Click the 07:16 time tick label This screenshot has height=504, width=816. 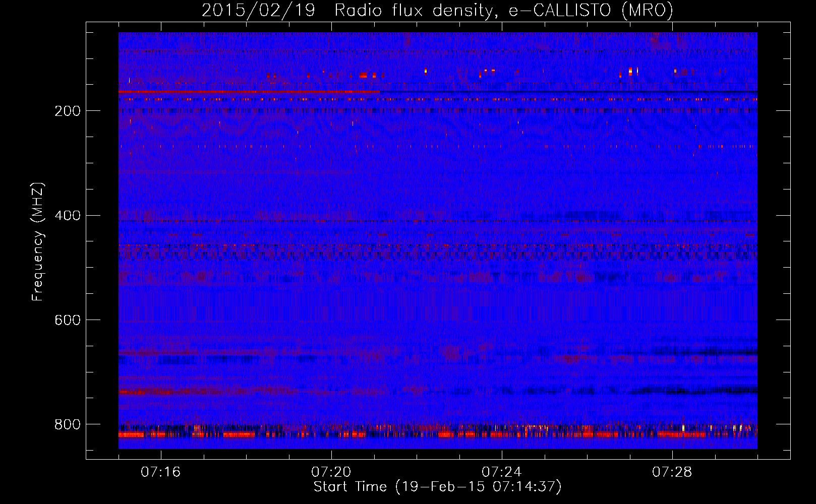point(161,472)
